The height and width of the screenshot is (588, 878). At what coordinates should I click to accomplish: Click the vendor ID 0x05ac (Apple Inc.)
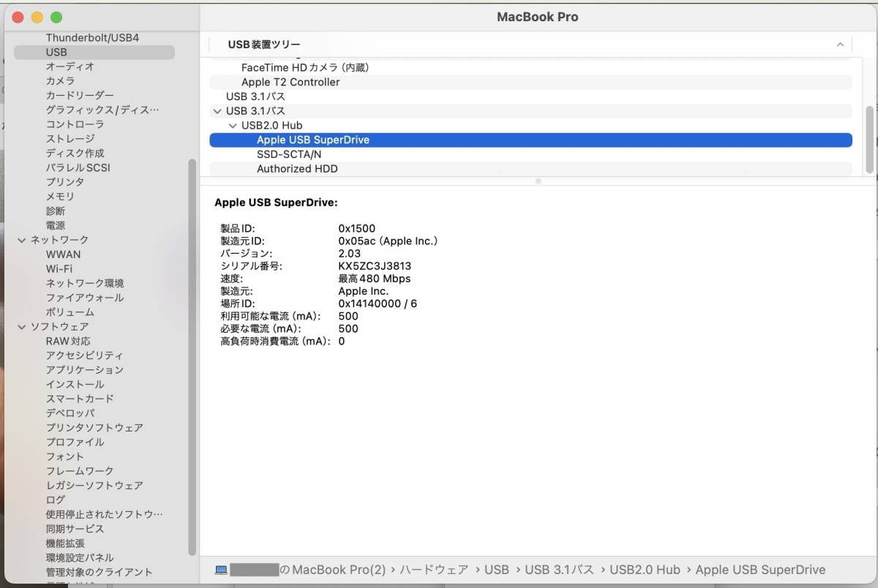[x=388, y=241]
